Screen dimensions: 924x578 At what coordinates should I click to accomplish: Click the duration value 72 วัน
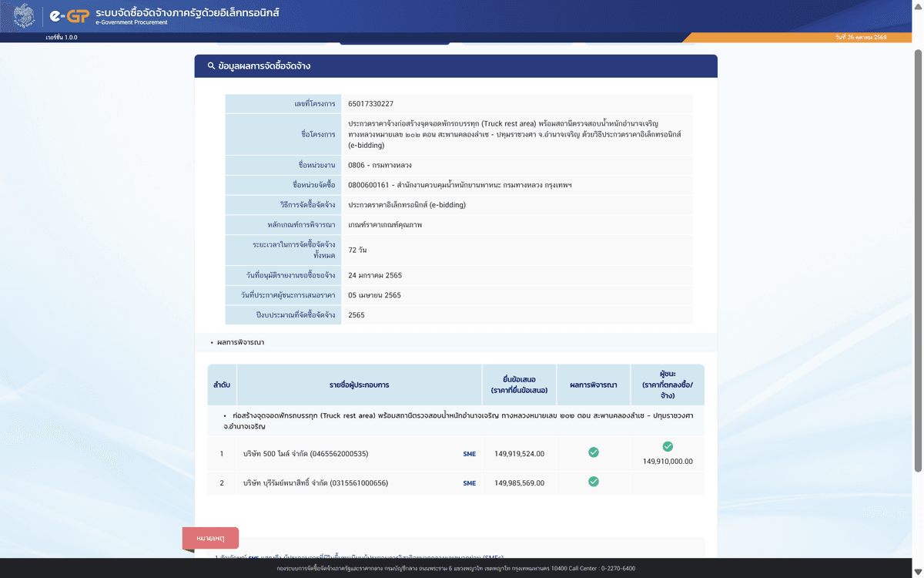click(x=357, y=250)
